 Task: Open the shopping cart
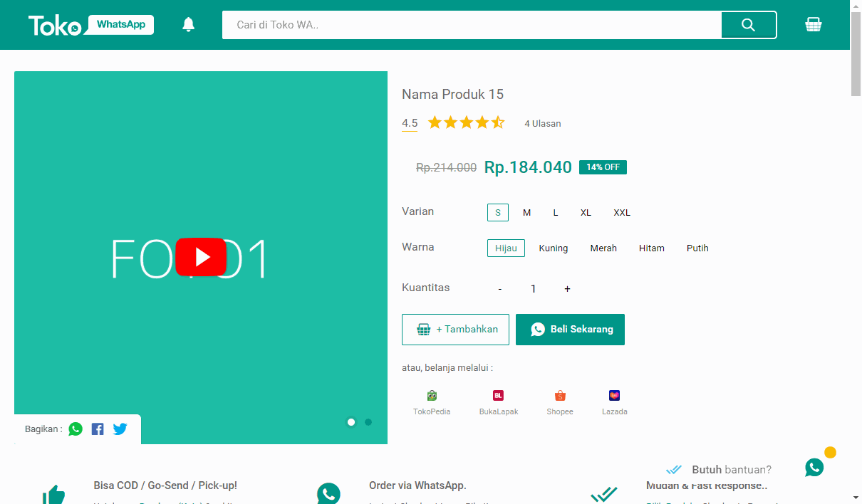[813, 24]
